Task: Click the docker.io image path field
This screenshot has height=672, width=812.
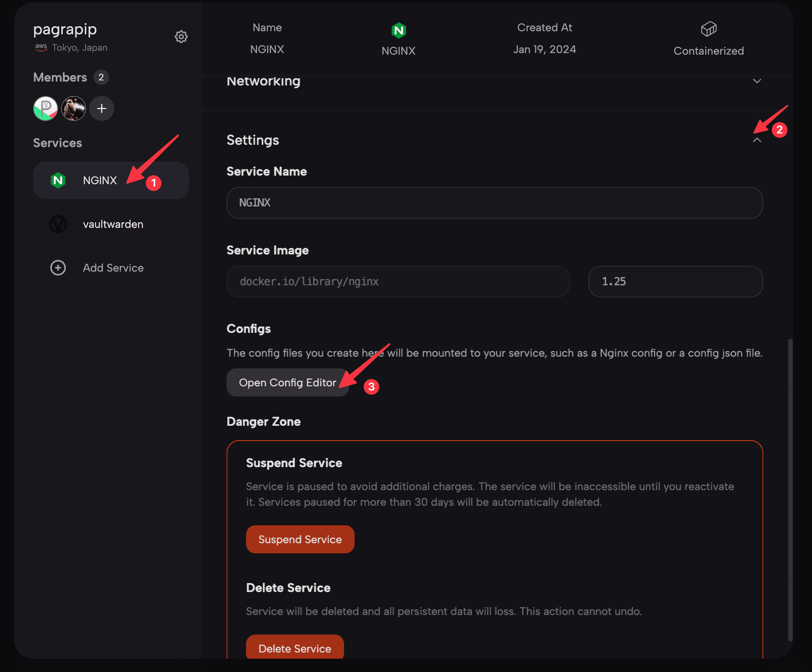Action: 398,281
